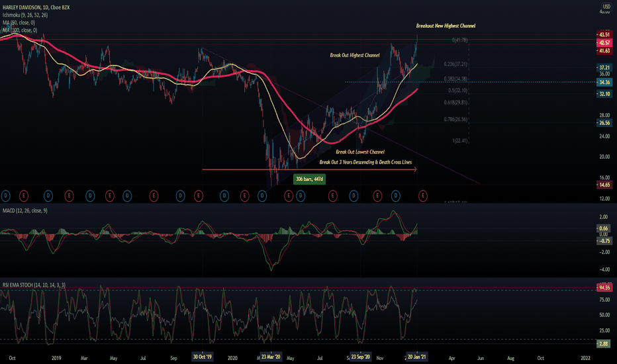Screen dimensions: 617x364
Task: Click the leftmost D dividend marker
Action: pos(5,196)
